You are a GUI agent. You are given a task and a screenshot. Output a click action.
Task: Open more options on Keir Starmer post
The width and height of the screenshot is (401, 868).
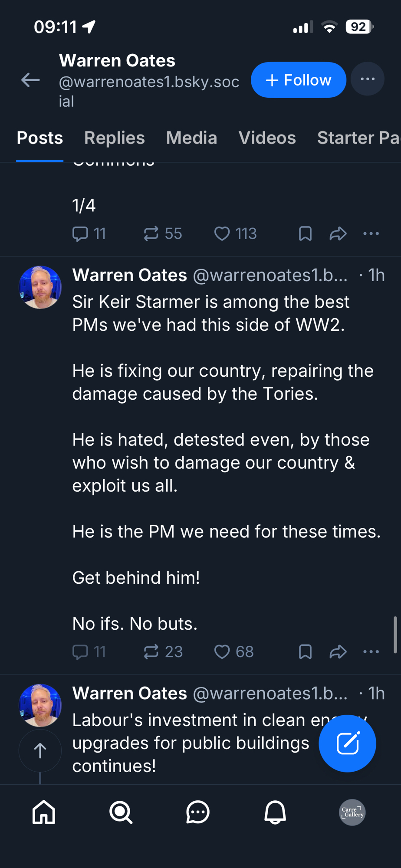coord(371,652)
